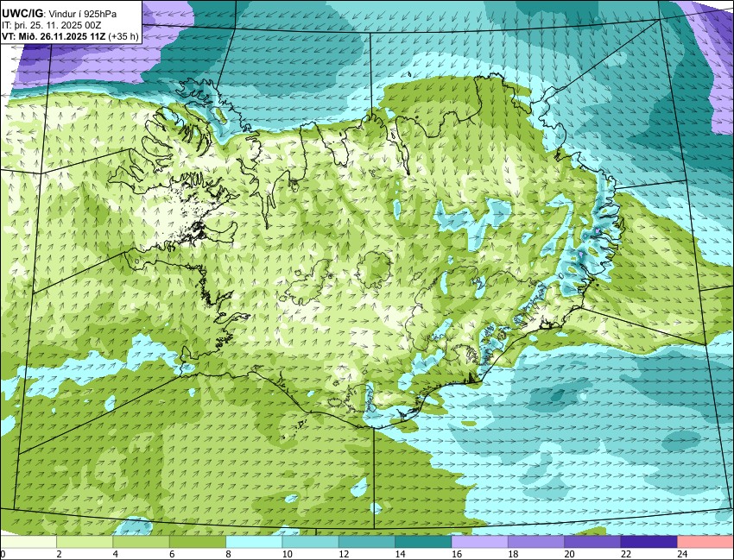Click the dark indigo 22–24 legend swatch
This screenshot has height=560, width=734.
649,542
